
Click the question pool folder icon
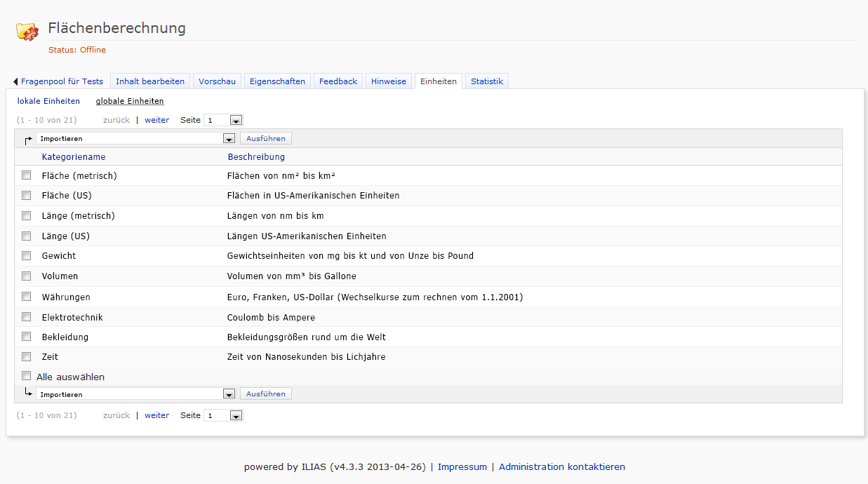[x=27, y=31]
